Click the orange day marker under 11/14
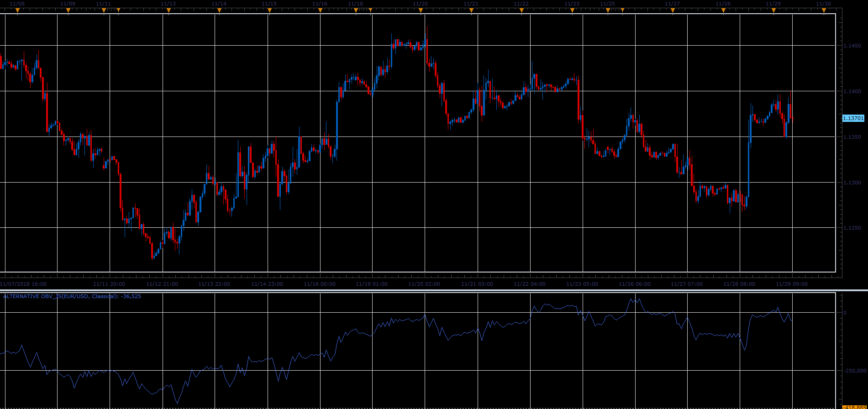868x409 pixels. pos(219,10)
